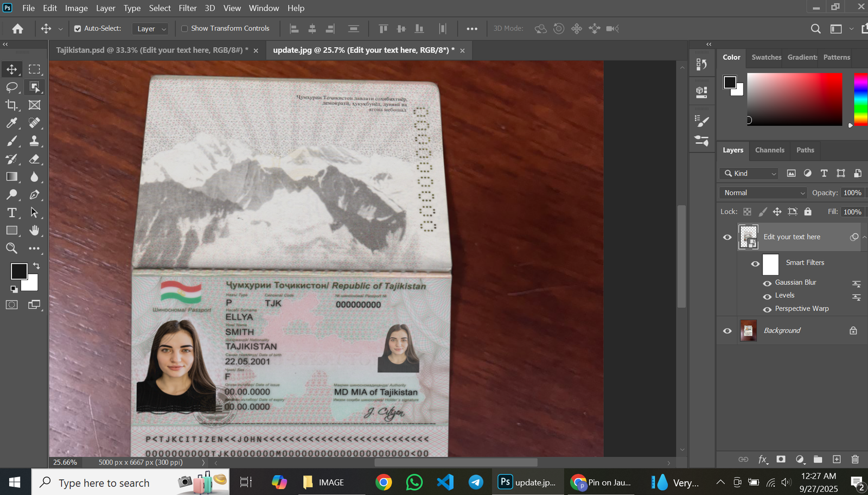868x495 pixels.
Task: Uncheck the Auto-Select checkbox
Action: [x=78, y=29]
